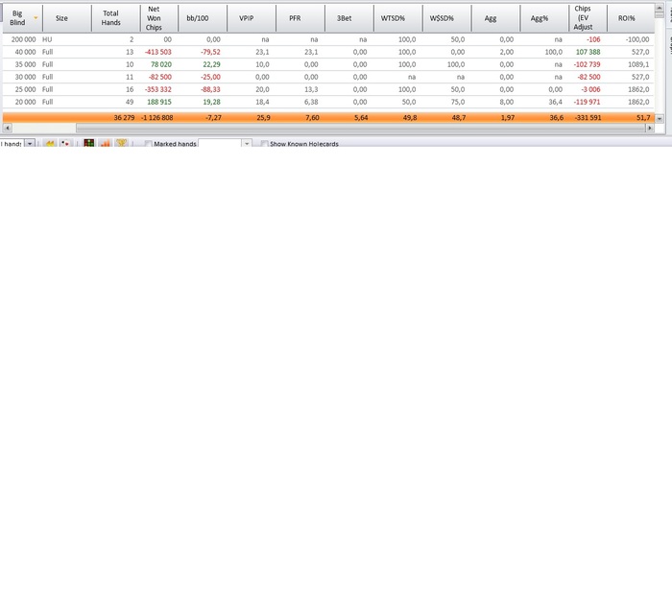Click net won chips value 188 915

(x=159, y=102)
